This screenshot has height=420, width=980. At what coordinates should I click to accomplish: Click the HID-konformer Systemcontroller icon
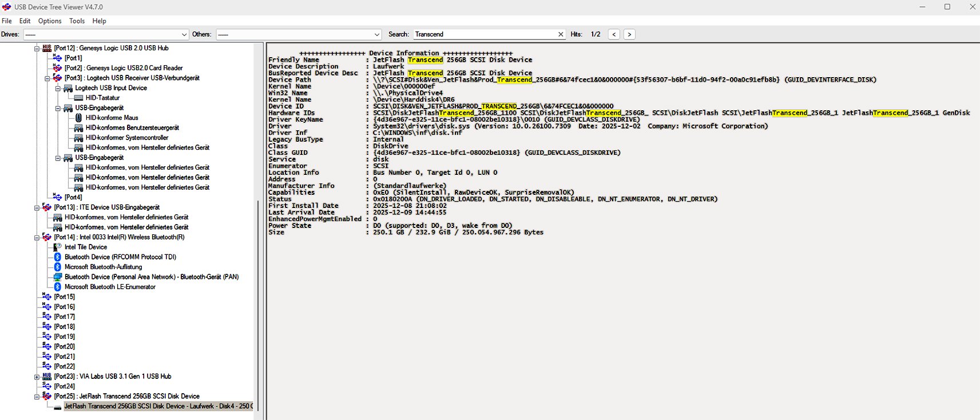[78, 138]
